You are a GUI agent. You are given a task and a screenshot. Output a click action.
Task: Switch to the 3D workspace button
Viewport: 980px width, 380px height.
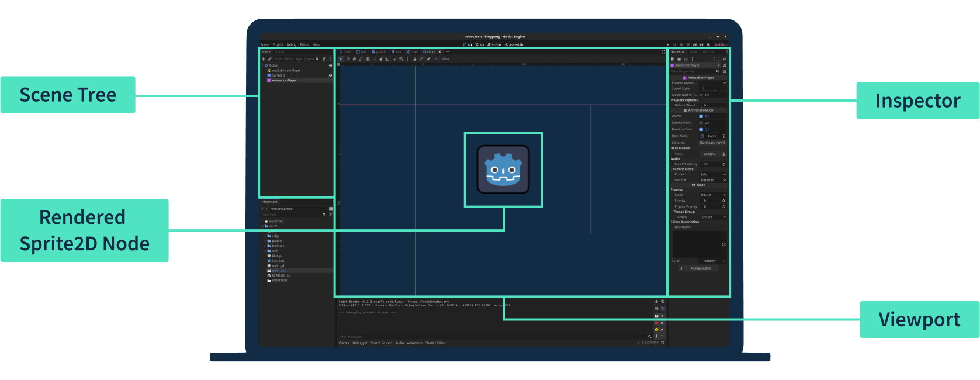[480, 44]
